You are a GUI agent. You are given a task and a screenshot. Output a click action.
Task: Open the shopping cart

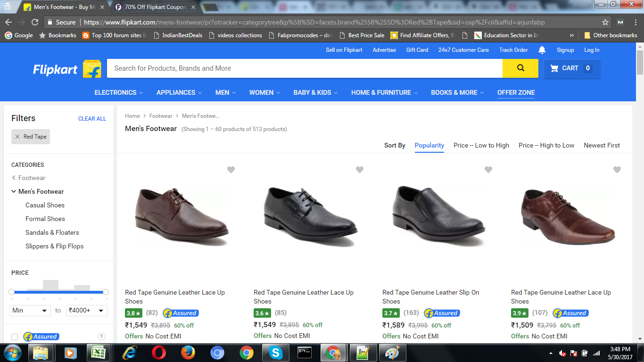pos(572,68)
